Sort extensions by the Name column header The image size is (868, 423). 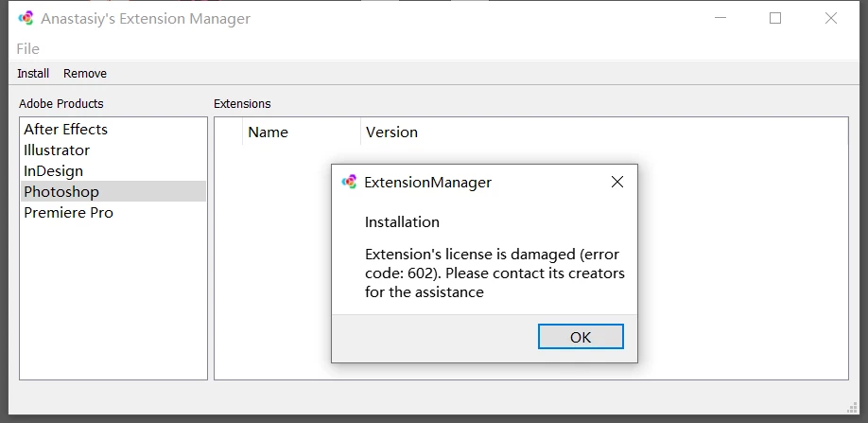(x=302, y=132)
